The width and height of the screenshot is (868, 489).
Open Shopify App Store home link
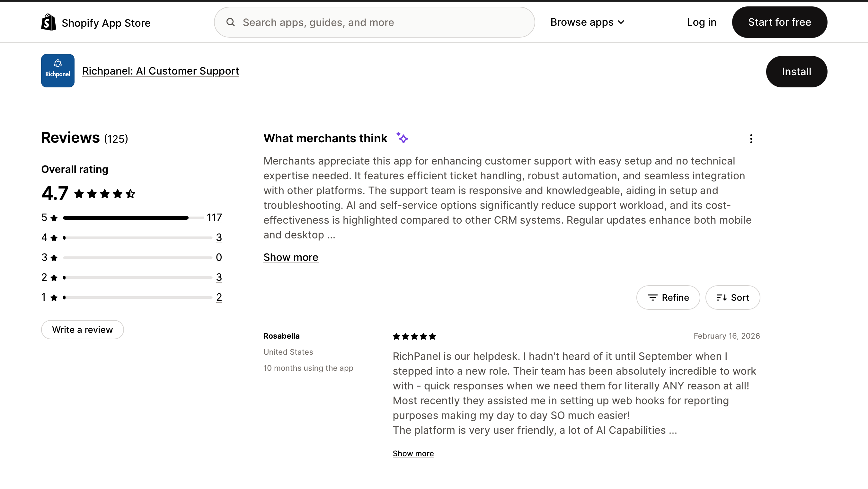[106, 23]
